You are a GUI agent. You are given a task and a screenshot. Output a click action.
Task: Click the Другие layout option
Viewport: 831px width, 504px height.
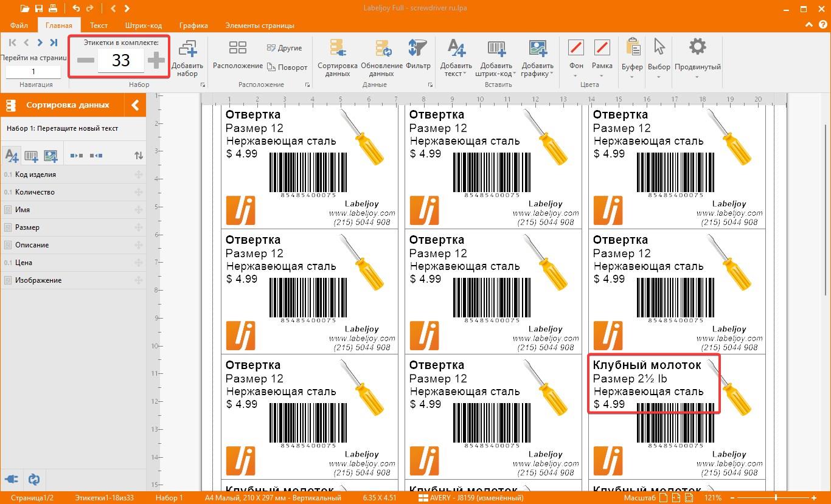pyautogui.click(x=285, y=48)
